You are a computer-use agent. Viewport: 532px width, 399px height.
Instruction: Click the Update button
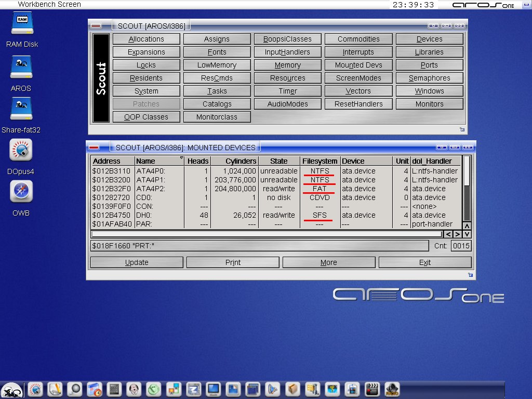coord(137,262)
